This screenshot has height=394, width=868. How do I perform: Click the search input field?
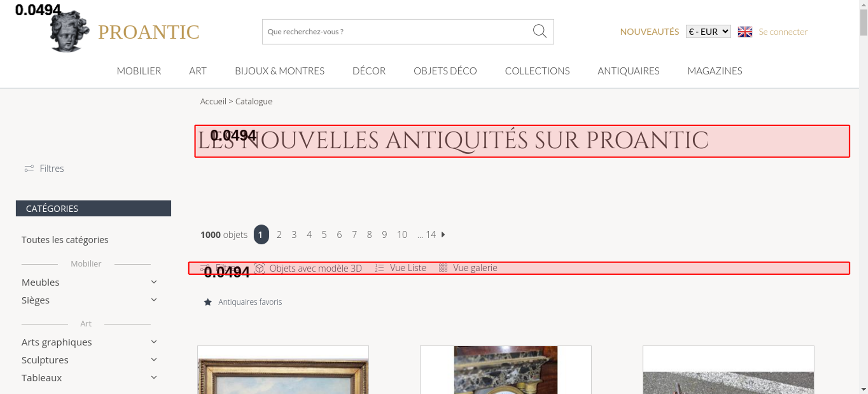click(x=395, y=32)
